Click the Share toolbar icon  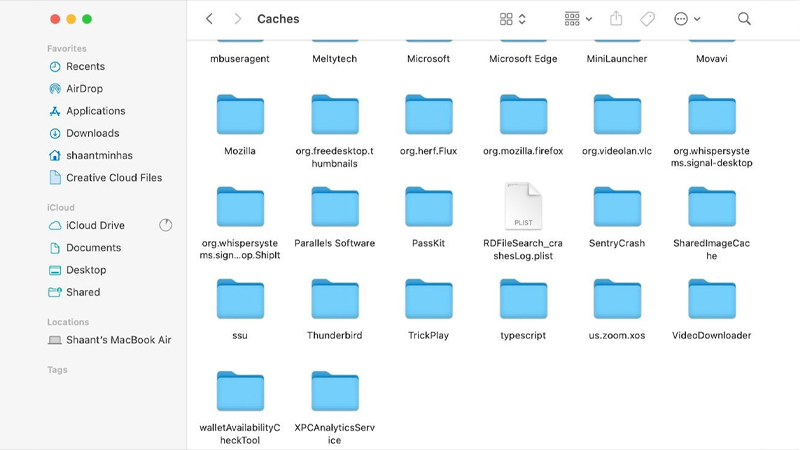pos(616,19)
